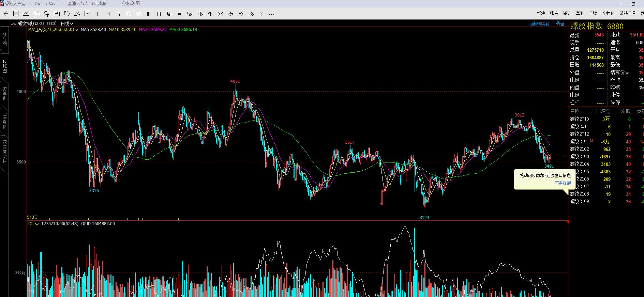Viewport: 644px width, 297px height.
Task: Click the save floppy disk icon
Action: pos(57,14)
